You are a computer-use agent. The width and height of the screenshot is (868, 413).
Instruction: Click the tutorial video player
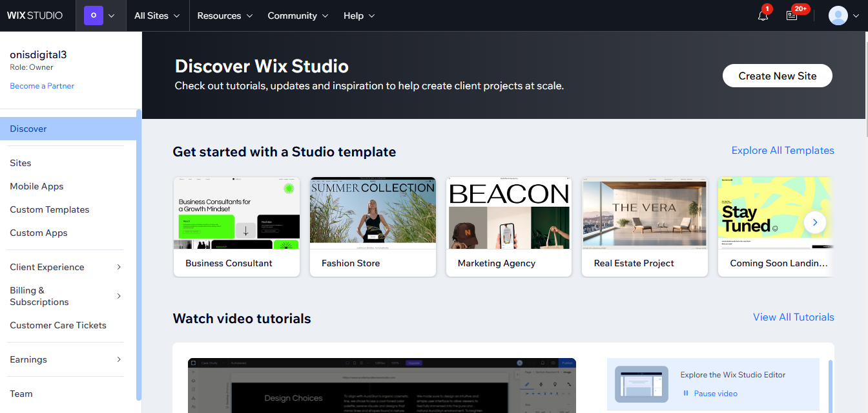pos(382,386)
